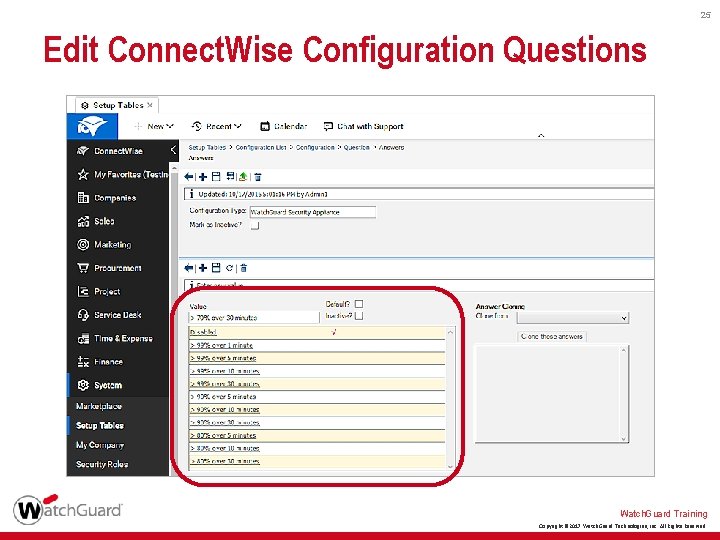Open Setup Tables under System
The width and height of the screenshot is (720, 540).
100,426
